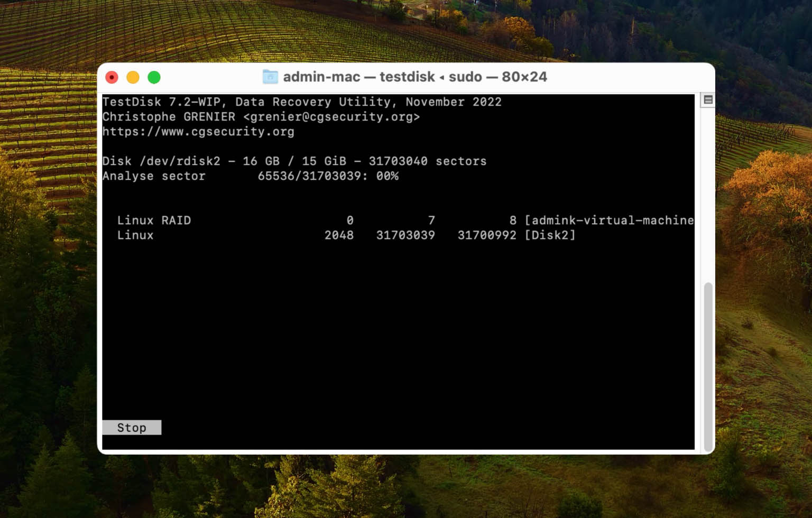Click the red traffic light dot in the red circle
The width and height of the screenshot is (812, 518).
(x=112, y=77)
